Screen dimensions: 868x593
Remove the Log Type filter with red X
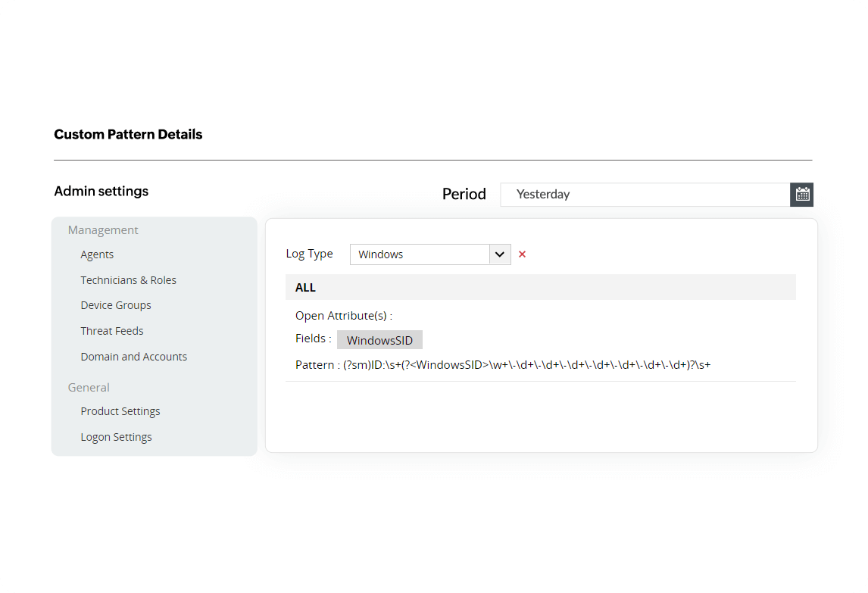click(522, 254)
